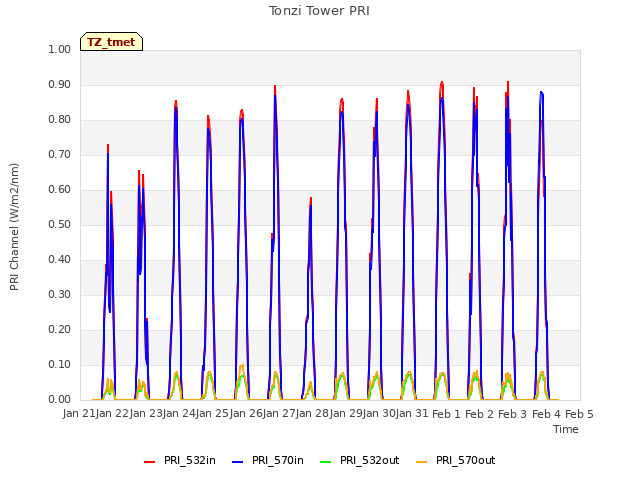Click the 0.20 y-axis tick label
This screenshot has height=480, width=640.
click(60, 329)
